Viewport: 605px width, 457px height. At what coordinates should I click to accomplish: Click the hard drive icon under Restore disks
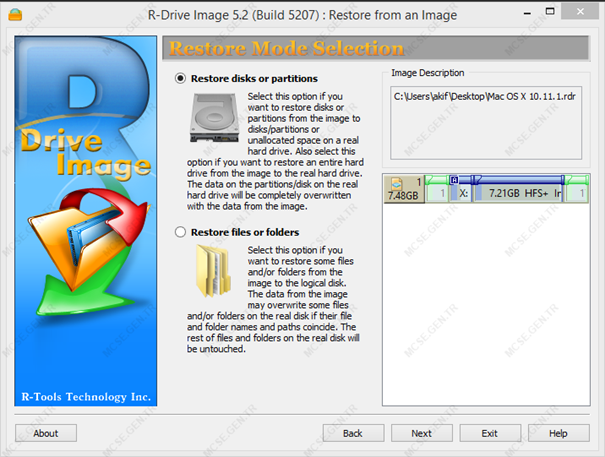214,117
